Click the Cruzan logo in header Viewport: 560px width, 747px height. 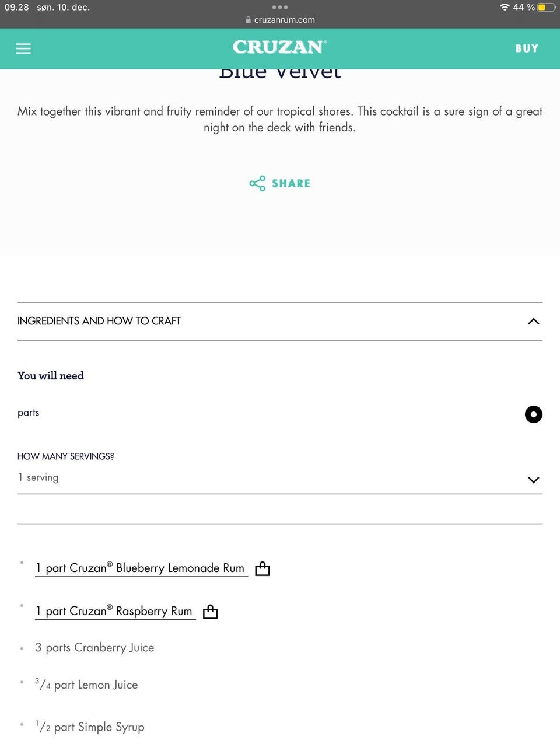(280, 47)
